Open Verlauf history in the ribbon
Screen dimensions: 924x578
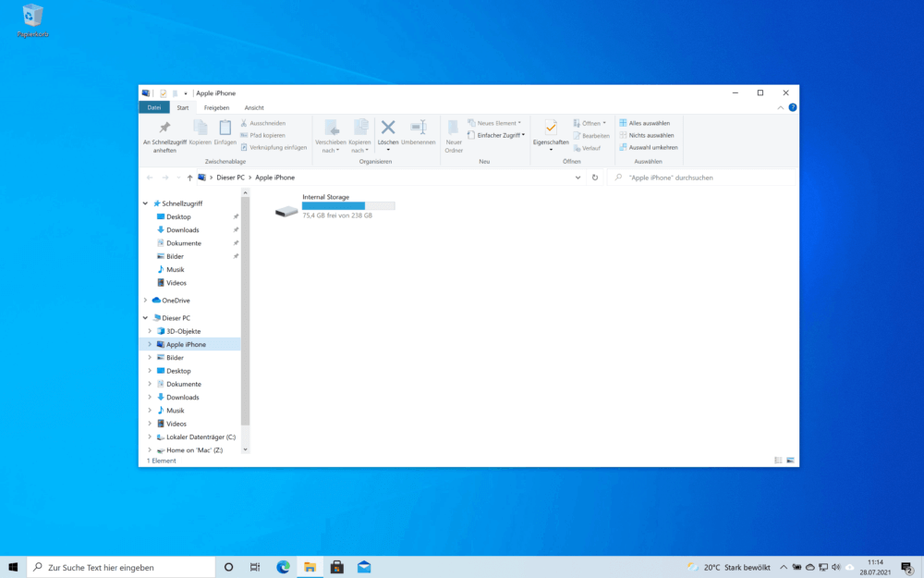point(587,148)
